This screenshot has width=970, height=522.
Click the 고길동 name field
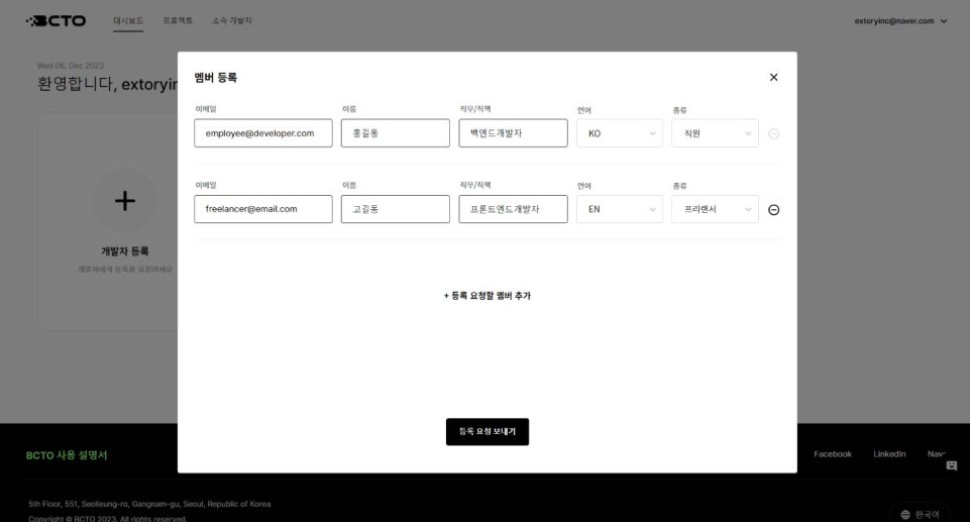click(x=395, y=209)
